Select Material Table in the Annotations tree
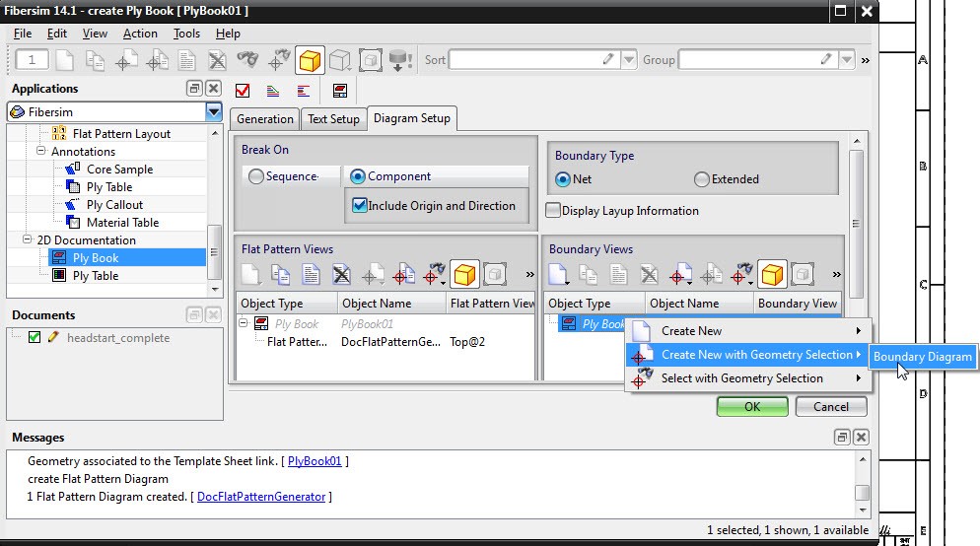Screen dimensions: 980x546 (122, 223)
